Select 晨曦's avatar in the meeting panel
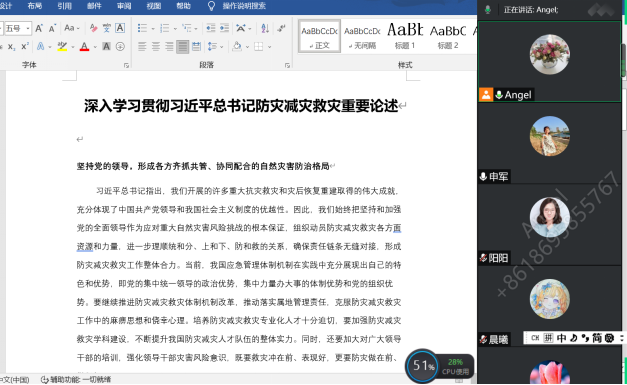 (x=549, y=299)
